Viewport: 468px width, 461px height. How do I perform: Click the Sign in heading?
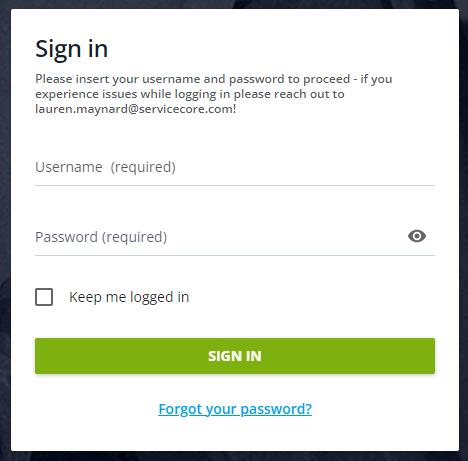[72, 49]
